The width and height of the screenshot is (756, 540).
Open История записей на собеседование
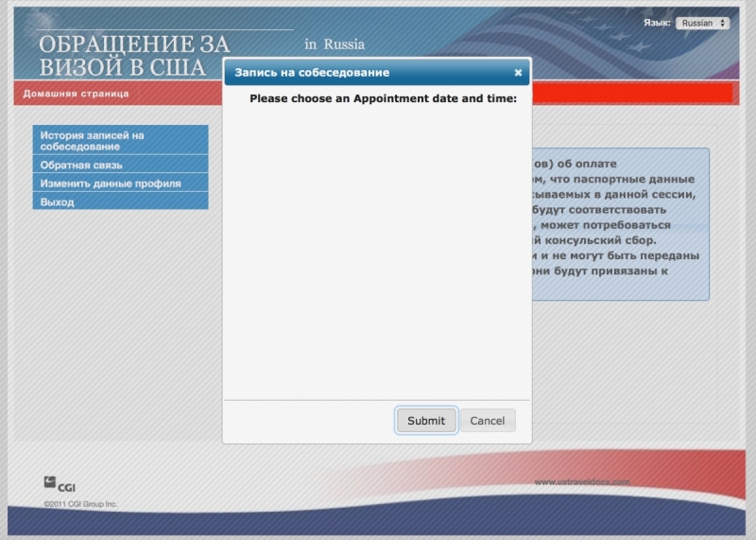click(x=120, y=141)
